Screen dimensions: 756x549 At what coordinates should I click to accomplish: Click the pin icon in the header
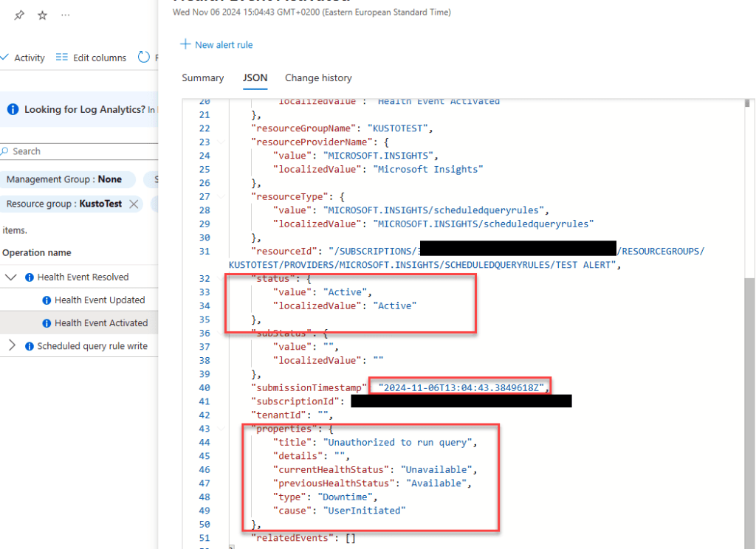pos(19,15)
